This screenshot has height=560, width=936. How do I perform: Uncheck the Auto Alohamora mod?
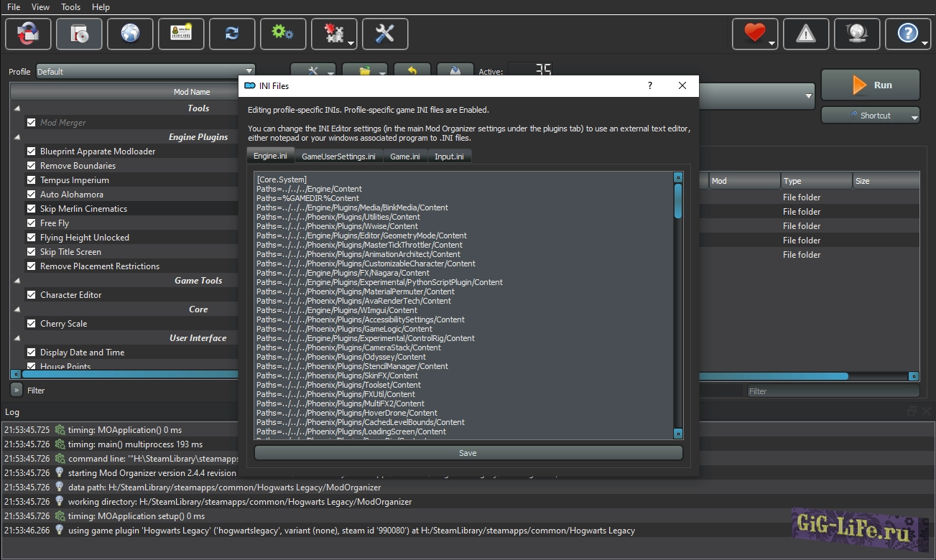(x=32, y=195)
